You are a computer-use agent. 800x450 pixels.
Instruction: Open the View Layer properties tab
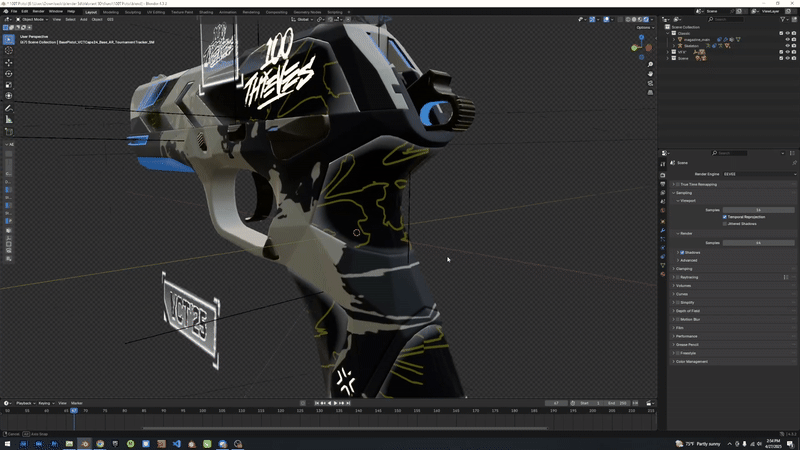pos(663,192)
